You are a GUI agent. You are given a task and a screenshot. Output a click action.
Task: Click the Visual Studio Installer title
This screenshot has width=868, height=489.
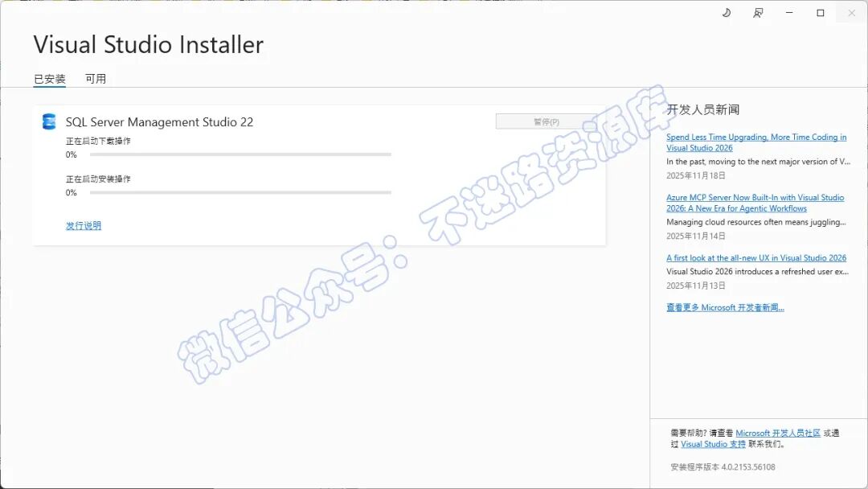[149, 44]
